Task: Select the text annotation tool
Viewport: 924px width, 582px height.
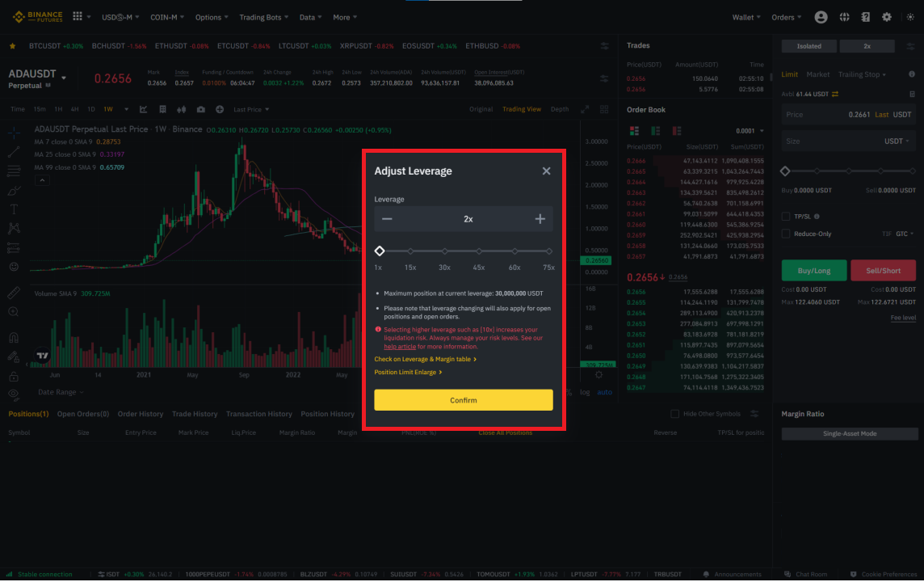Action: pyautogui.click(x=14, y=209)
